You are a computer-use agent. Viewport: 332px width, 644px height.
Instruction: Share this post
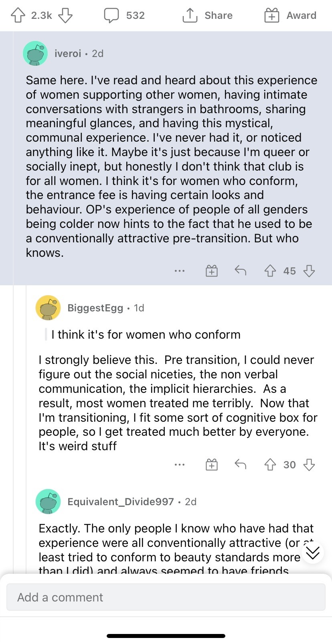[x=208, y=16]
